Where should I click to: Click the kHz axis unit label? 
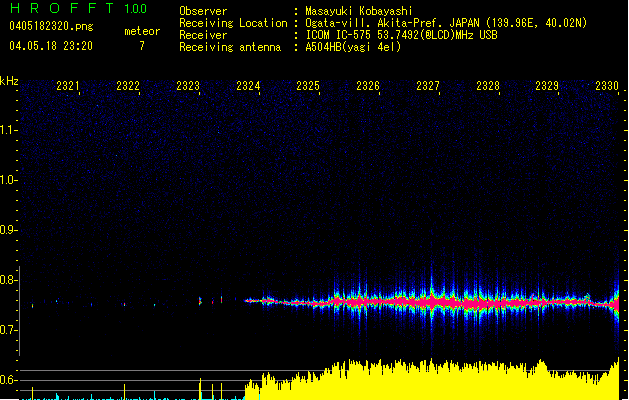pos(9,81)
